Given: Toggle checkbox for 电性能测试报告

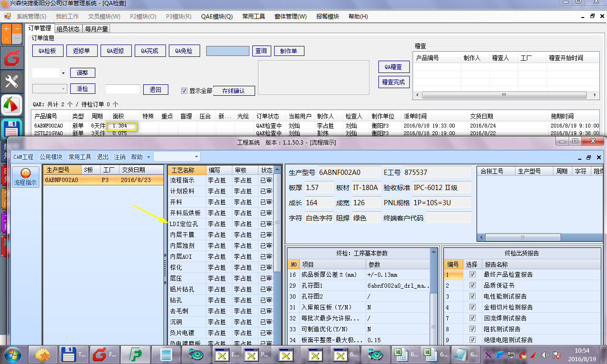Looking at the screenshot, I should (472, 296).
